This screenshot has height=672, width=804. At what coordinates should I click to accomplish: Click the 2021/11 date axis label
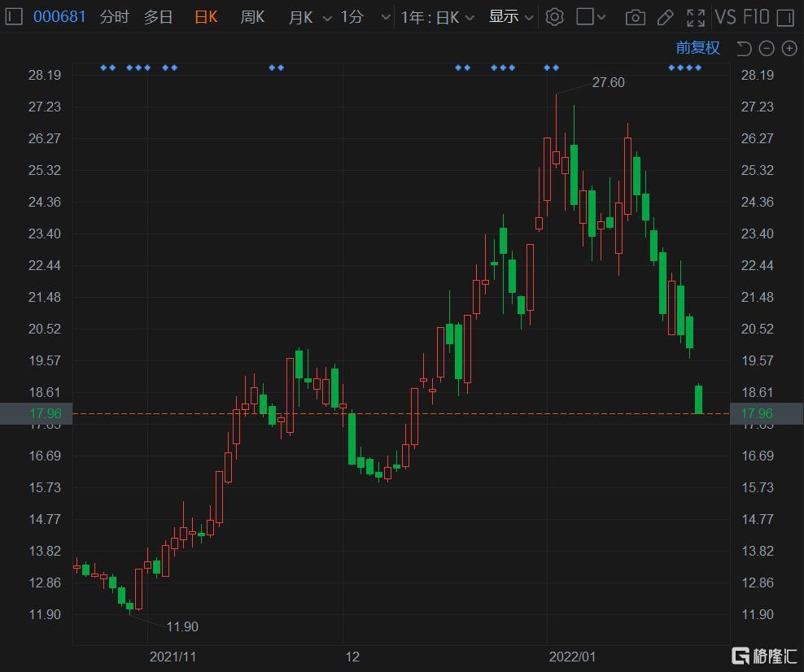pos(173,657)
